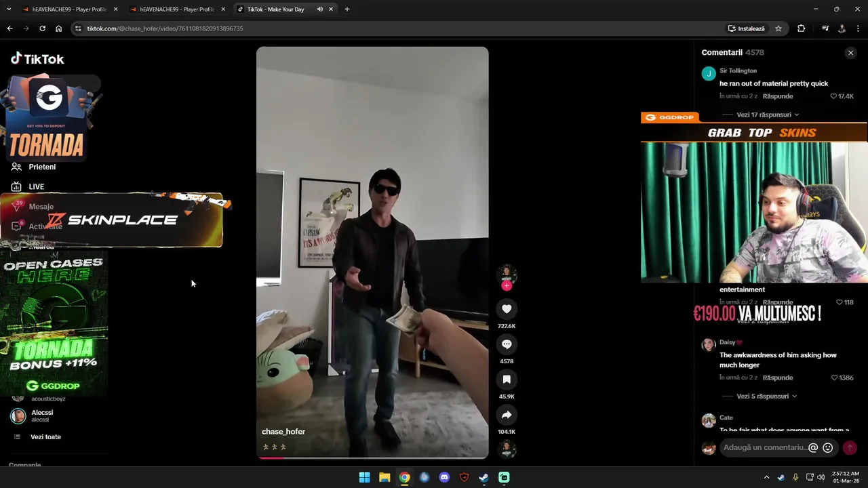Insert mention with the @ icon

click(x=813, y=447)
